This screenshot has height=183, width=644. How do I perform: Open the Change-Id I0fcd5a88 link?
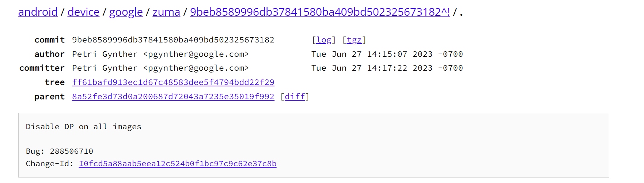178,164
